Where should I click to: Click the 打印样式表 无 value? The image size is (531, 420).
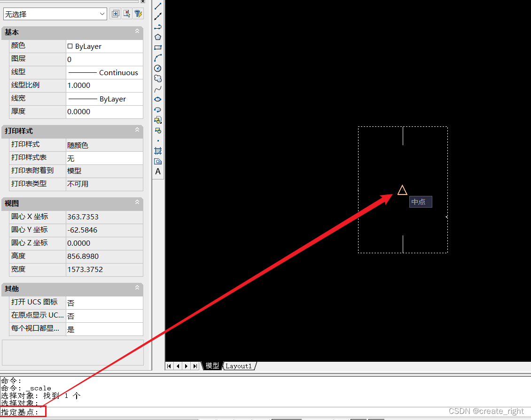click(104, 158)
